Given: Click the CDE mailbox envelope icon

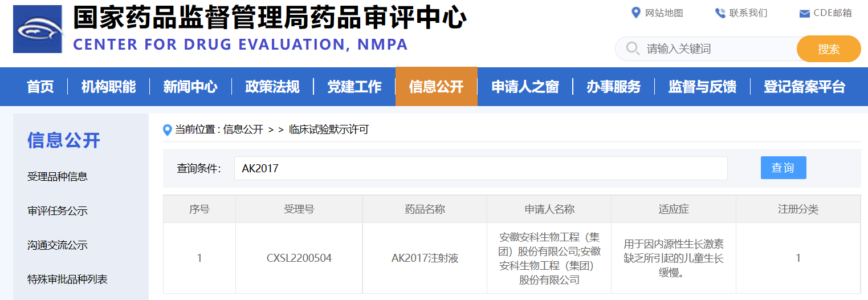Looking at the screenshot, I should click(x=804, y=14).
